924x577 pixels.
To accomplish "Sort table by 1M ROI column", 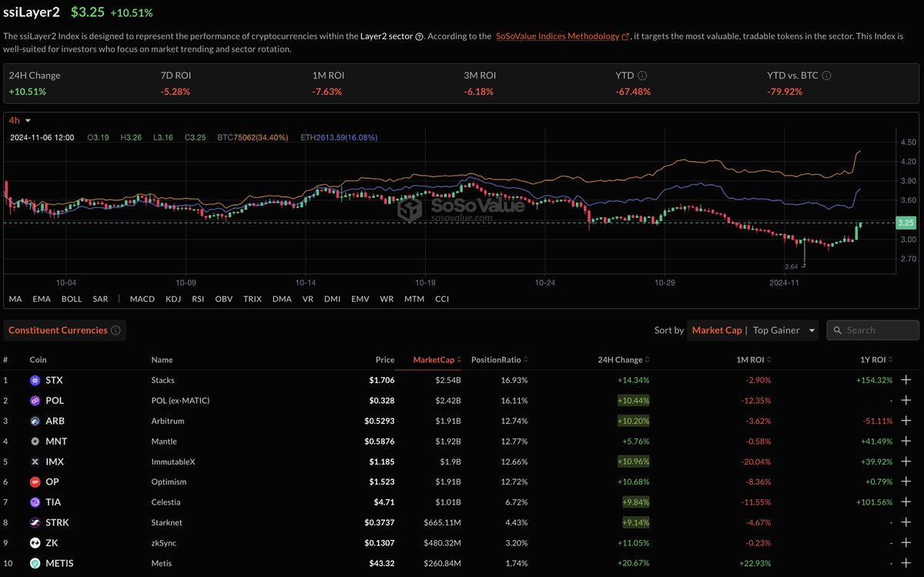I will 754,360.
